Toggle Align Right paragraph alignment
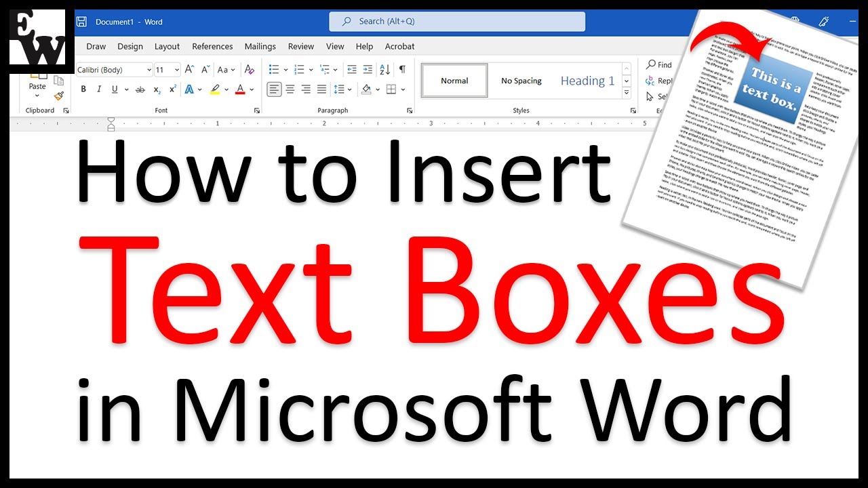868x488 pixels. pos(306,89)
